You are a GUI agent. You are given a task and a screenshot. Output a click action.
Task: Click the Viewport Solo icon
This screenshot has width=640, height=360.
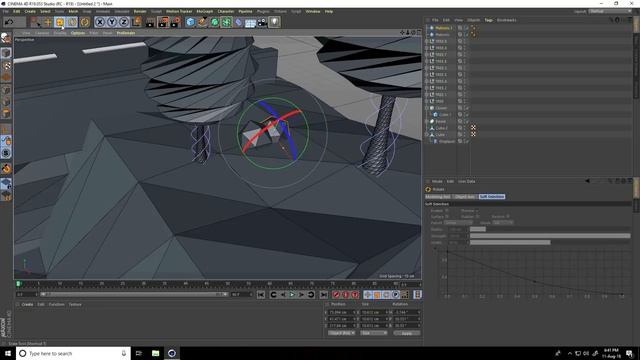(6, 153)
